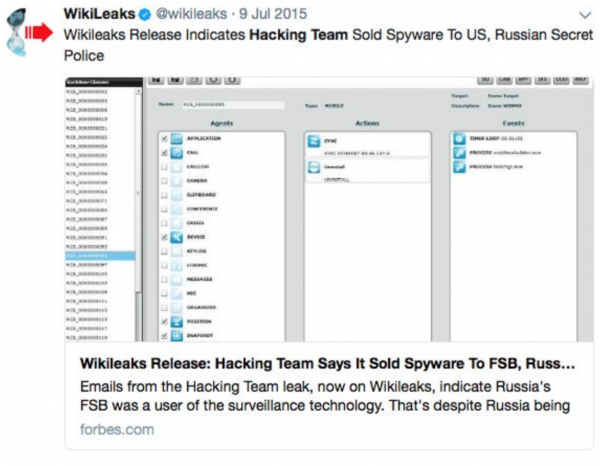Select the highlighted RCS entry in list
The width and height of the screenshot is (600, 466).
coord(96,255)
